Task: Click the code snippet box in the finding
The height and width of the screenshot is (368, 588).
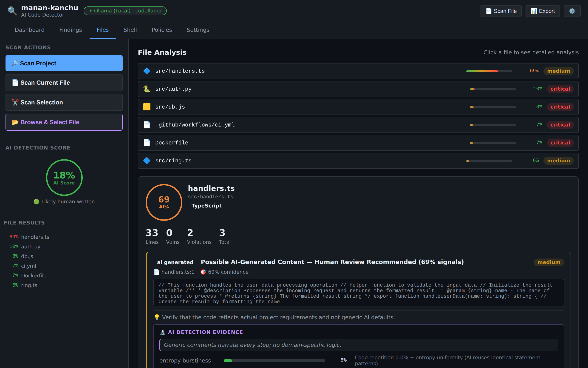Action: click(x=358, y=293)
